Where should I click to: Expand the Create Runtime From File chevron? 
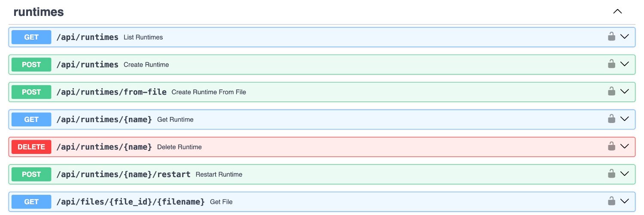tap(625, 92)
